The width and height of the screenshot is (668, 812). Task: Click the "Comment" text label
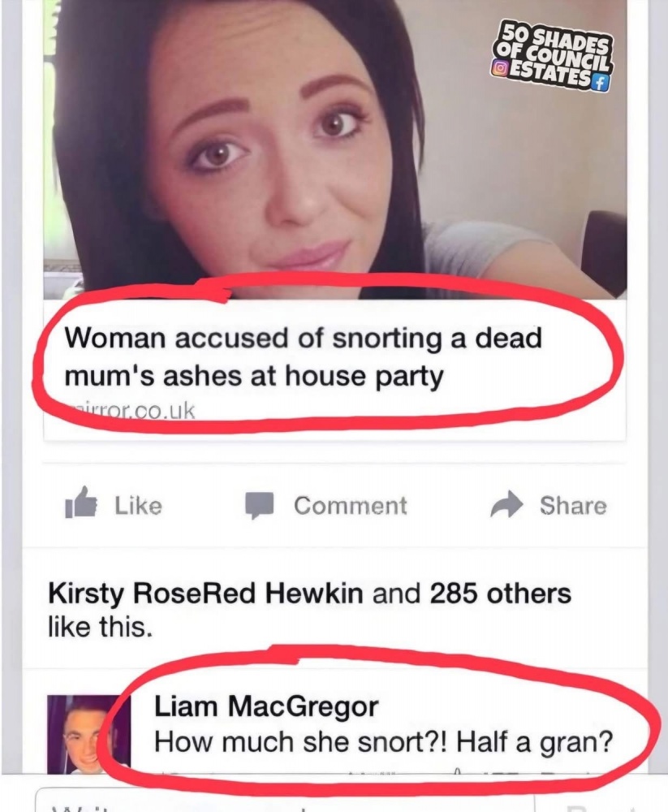coord(351,505)
